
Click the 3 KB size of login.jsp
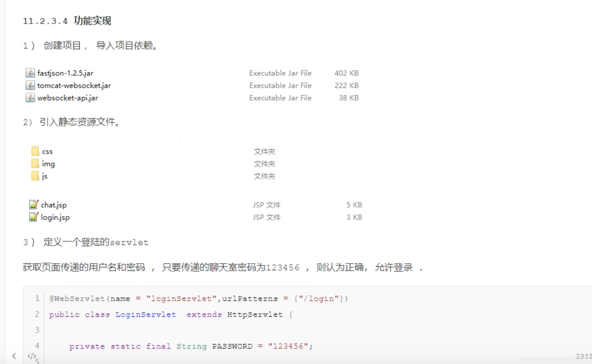coord(354,217)
